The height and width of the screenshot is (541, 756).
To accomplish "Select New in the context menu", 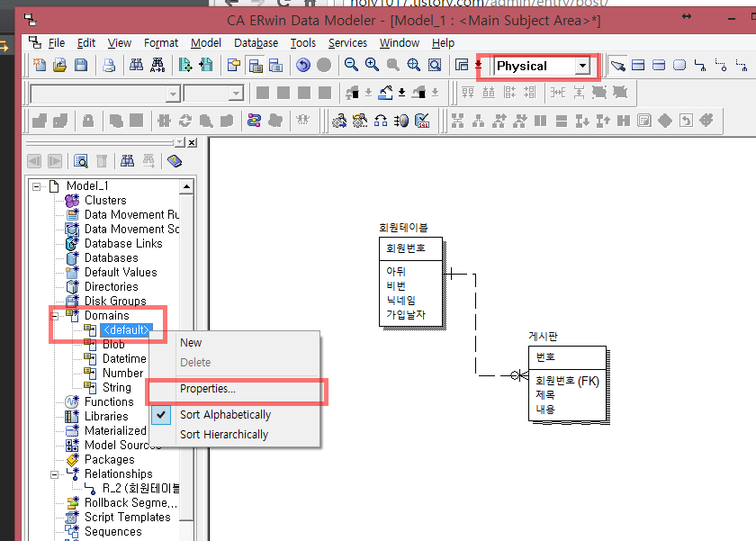I will pos(235,343).
